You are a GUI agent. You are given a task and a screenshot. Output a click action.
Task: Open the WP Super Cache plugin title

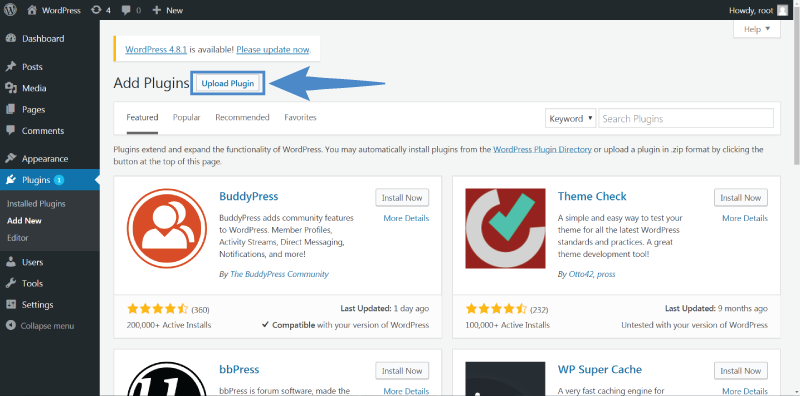point(599,369)
